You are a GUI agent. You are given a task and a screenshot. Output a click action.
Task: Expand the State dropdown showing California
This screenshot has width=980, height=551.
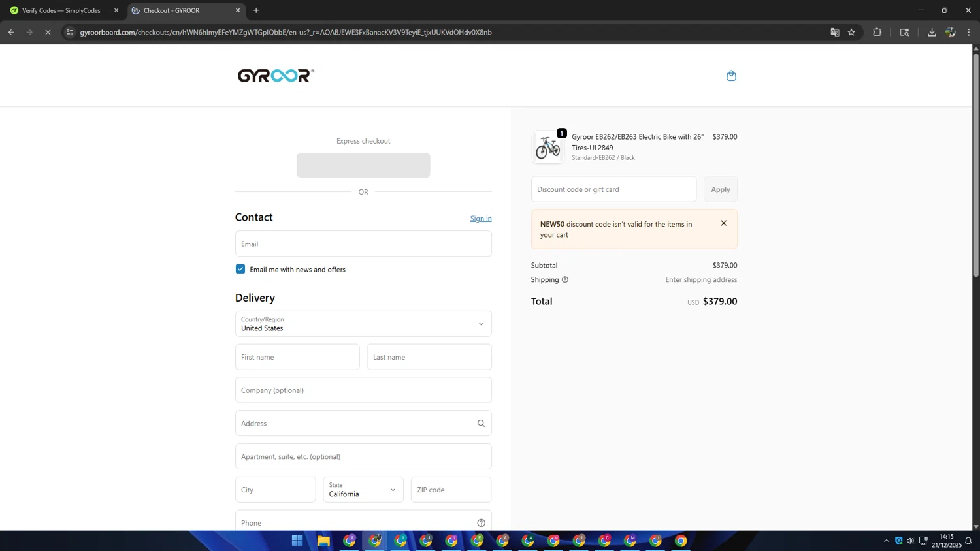pyautogui.click(x=363, y=490)
